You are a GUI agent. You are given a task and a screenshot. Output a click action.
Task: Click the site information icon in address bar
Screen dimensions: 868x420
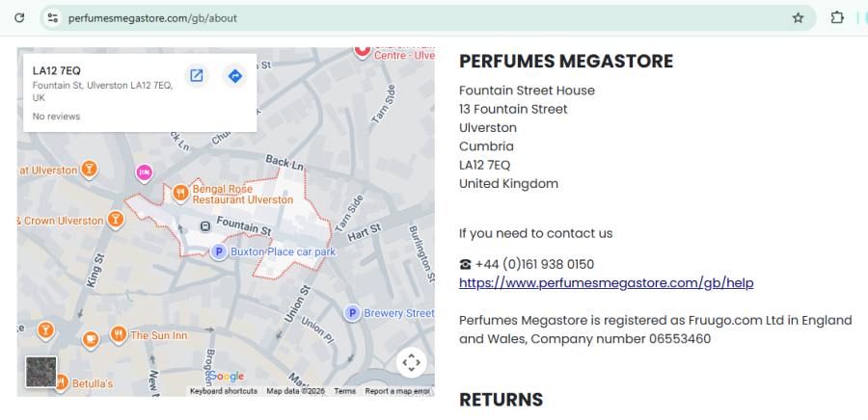click(53, 17)
